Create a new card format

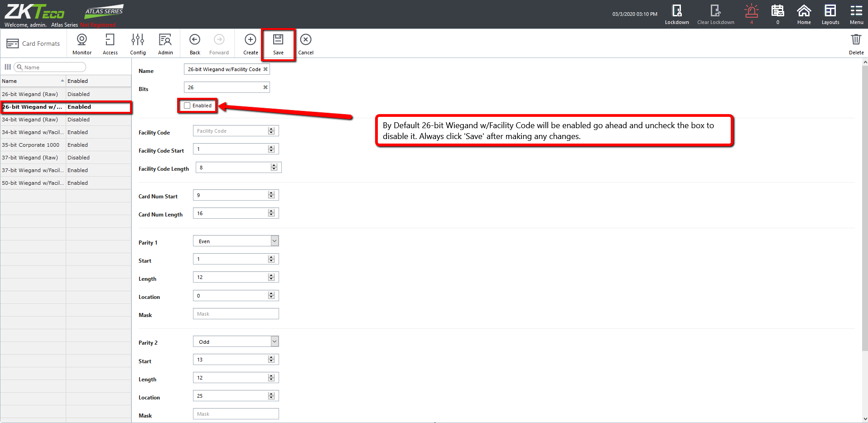(251, 44)
